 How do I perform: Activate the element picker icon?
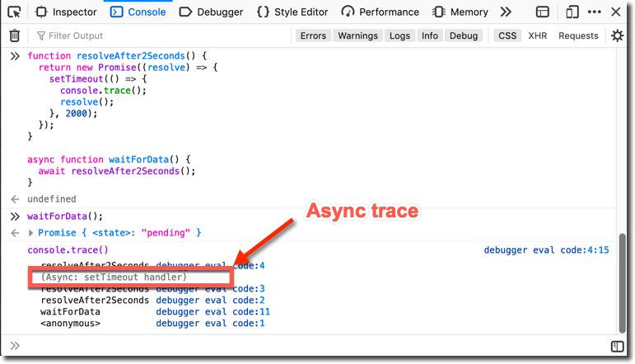[x=15, y=12]
